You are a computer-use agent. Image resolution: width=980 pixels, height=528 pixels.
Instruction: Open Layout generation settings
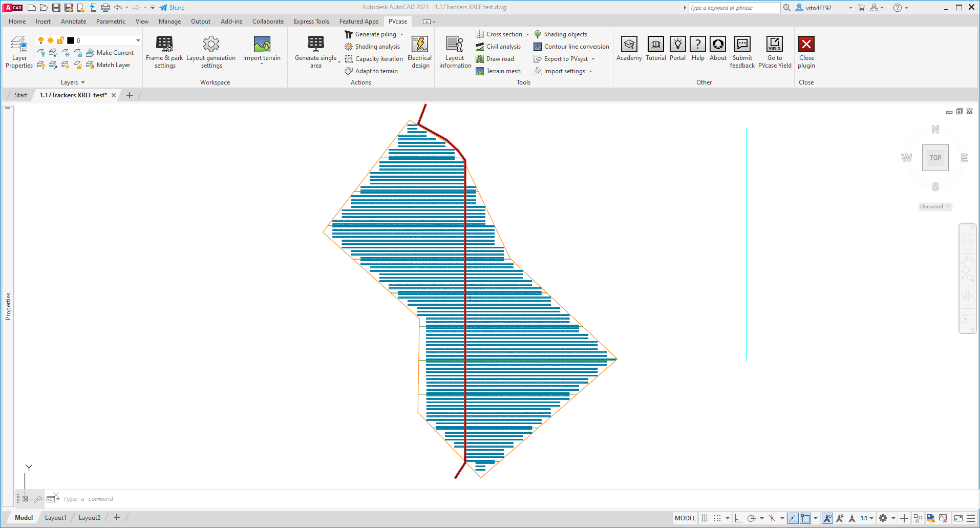tap(210, 51)
